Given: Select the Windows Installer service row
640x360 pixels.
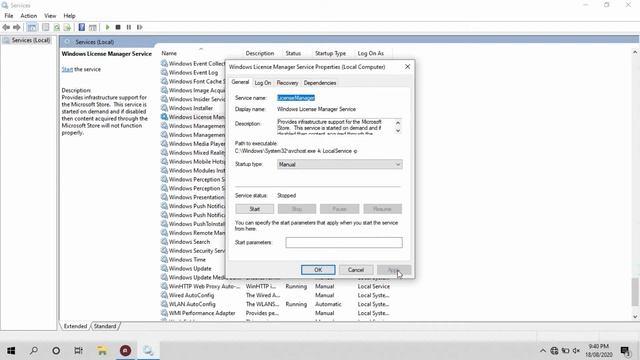Looking at the screenshot, I should coord(192,108).
